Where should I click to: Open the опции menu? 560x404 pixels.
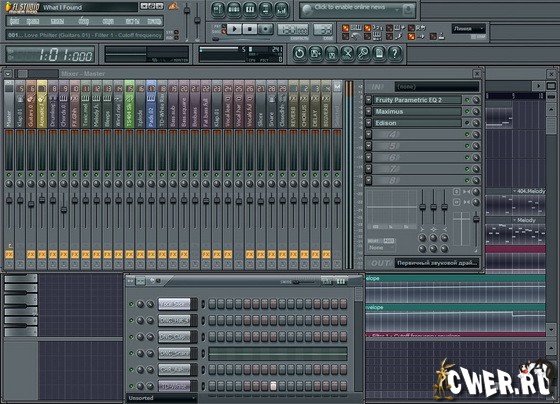pyautogui.click(x=108, y=21)
